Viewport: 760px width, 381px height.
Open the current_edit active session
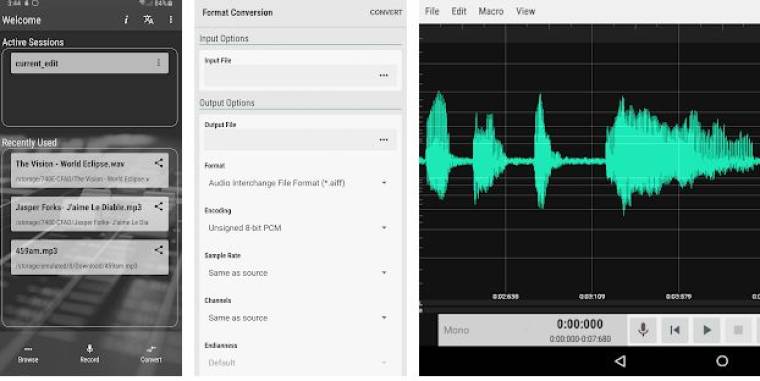[90, 63]
